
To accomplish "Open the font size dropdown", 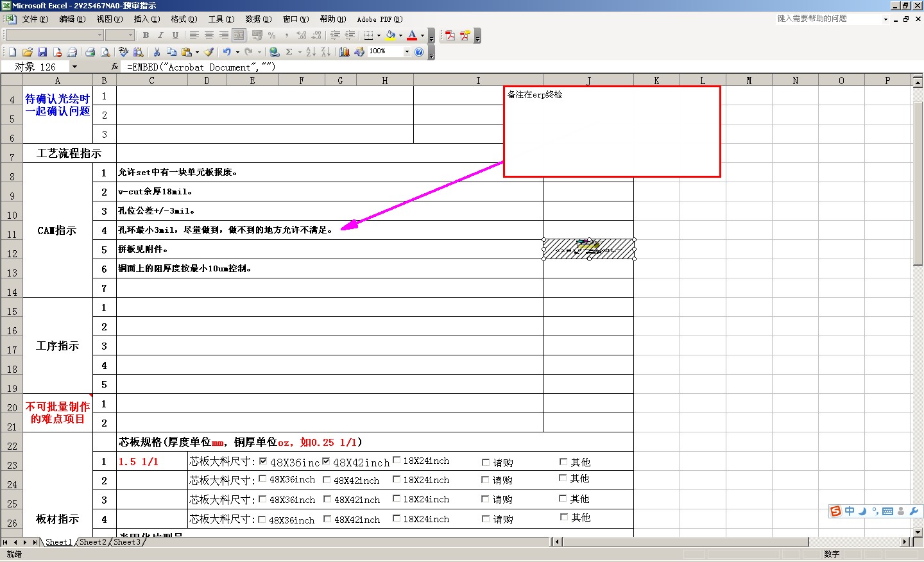I will click(x=131, y=35).
